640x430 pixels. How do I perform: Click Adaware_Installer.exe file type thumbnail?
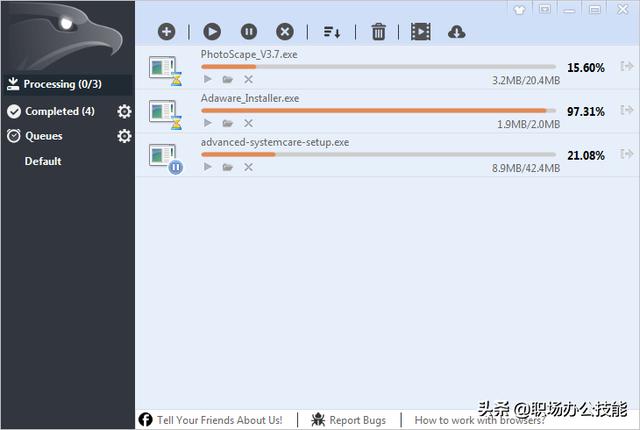[x=165, y=114]
